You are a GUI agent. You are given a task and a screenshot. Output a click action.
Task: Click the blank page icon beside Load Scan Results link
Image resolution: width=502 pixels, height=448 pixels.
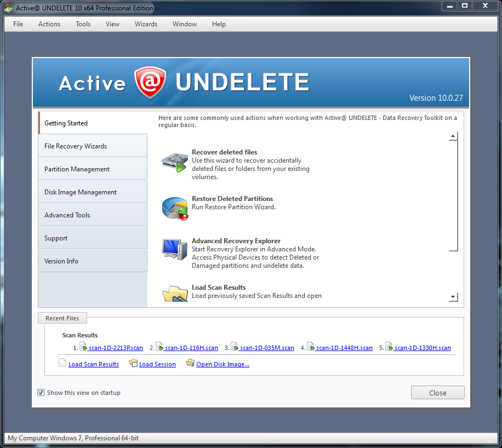point(62,363)
